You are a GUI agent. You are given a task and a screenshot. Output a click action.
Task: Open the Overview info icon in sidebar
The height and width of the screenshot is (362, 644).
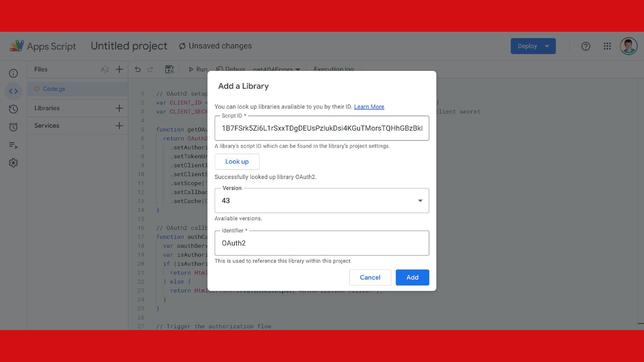point(13,73)
